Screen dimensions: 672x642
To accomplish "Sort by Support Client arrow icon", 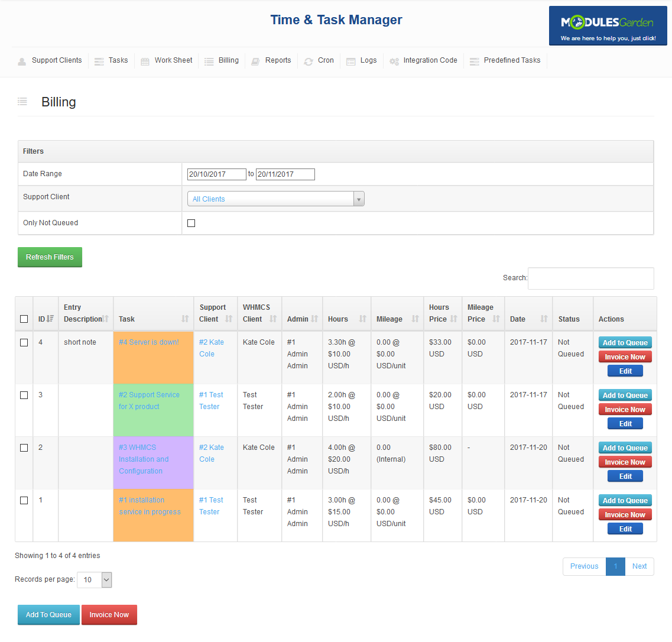I will (x=229, y=319).
